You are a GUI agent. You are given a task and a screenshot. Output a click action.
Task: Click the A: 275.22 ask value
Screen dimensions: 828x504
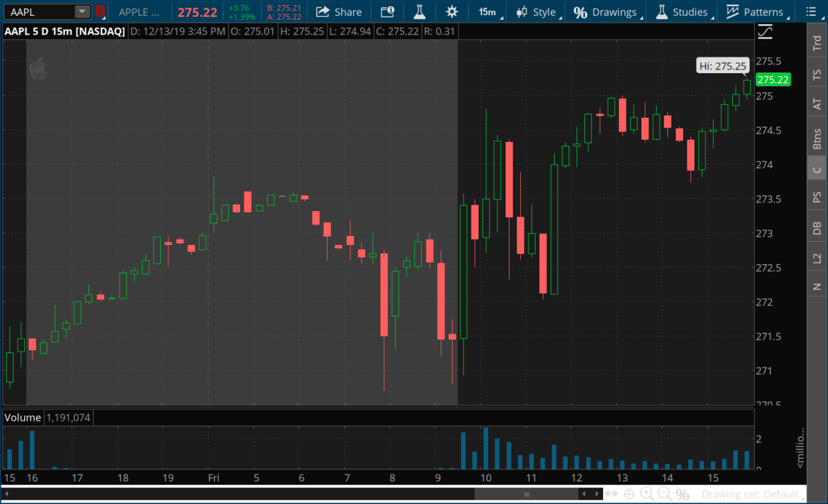(x=284, y=17)
